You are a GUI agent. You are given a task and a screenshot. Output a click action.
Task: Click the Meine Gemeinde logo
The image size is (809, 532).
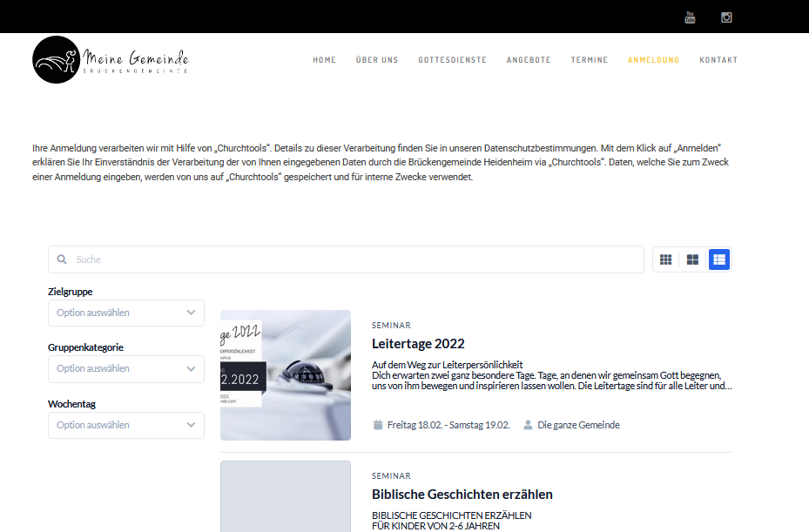(x=111, y=60)
